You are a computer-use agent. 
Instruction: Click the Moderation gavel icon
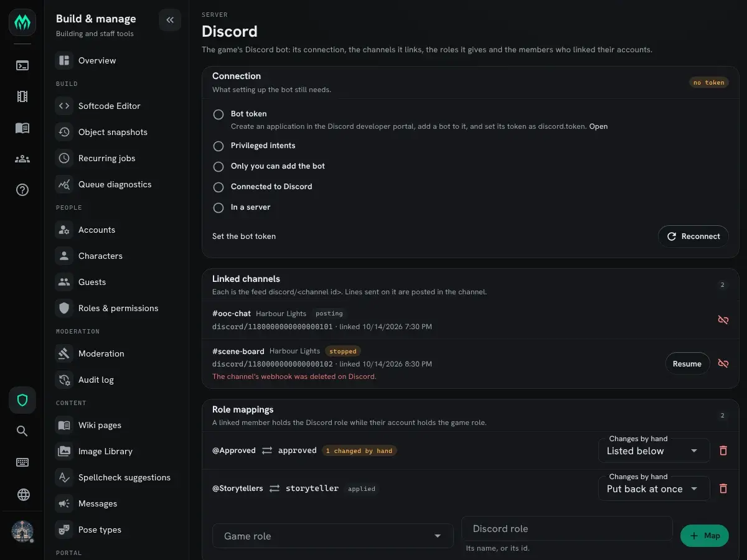tap(64, 353)
